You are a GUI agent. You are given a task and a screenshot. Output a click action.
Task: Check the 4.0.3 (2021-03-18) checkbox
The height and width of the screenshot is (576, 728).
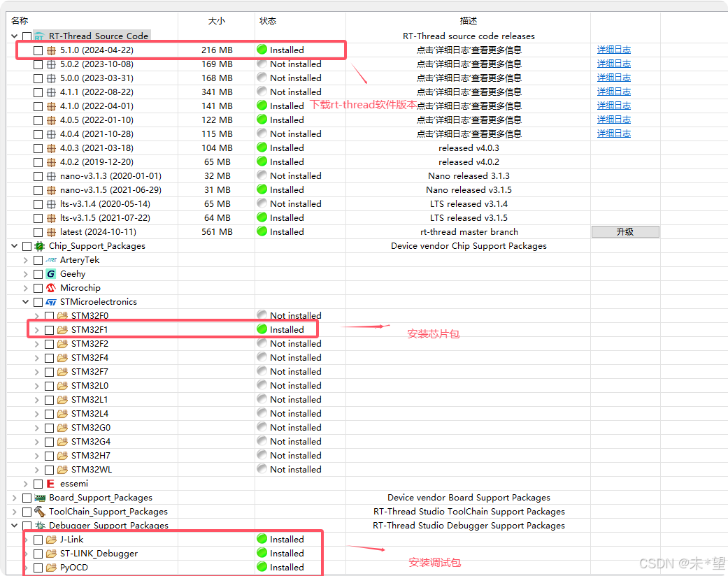[x=38, y=148]
